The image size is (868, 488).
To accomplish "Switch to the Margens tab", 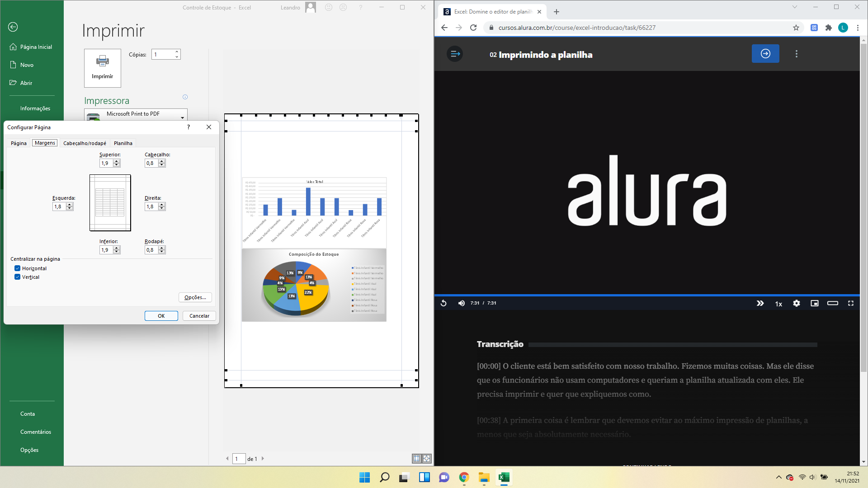I will tap(45, 143).
